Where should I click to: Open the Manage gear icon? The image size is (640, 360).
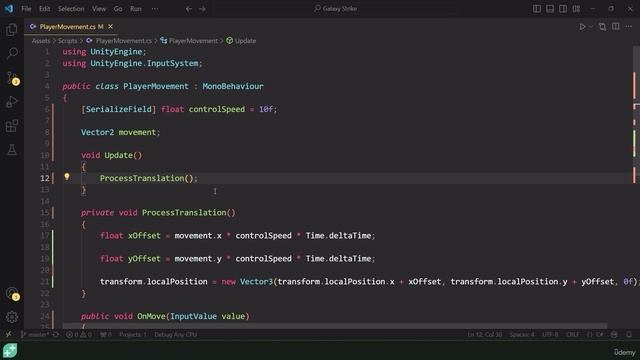(x=12, y=317)
